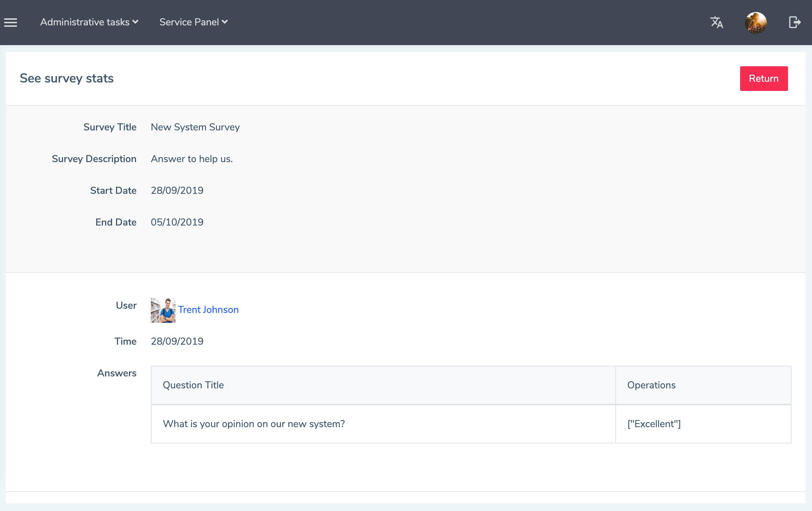Select 'Answer to help us.' description
Image resolution: width=812 pixels, height=511 pixels.
coord(192,159)
